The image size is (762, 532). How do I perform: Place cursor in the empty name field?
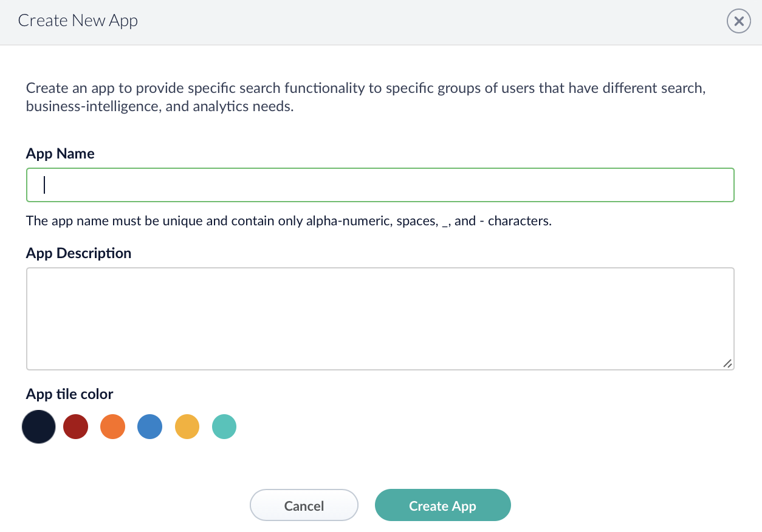[380, 185]
